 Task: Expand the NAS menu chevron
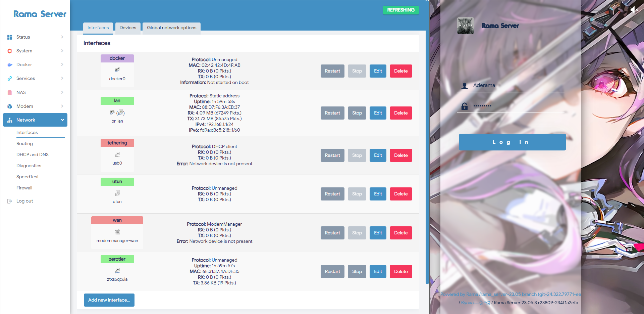(x=62, y=92)
